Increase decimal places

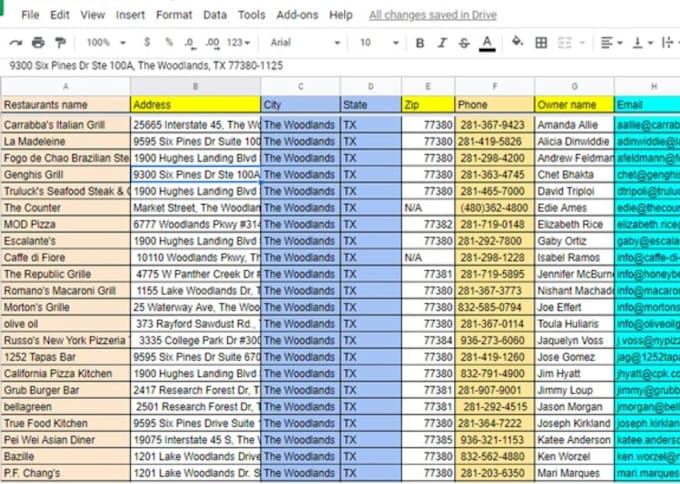pos(212,43)
